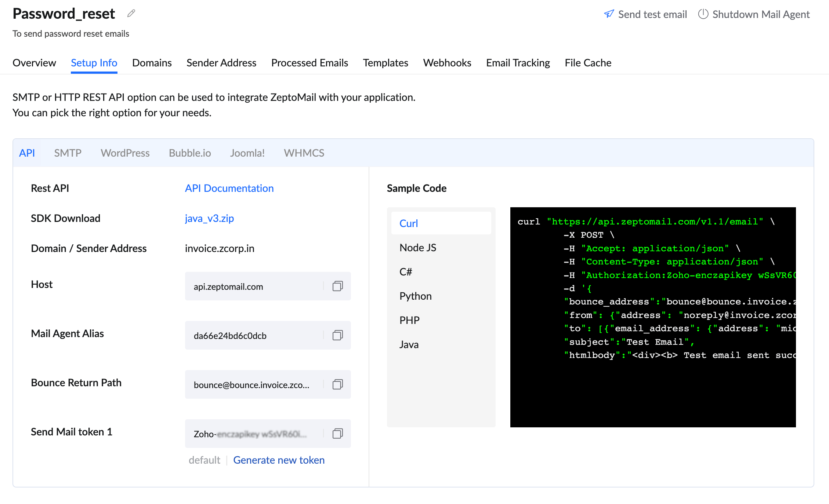
Task: Open the API Documentation link
Action: [x=229, y=188]
